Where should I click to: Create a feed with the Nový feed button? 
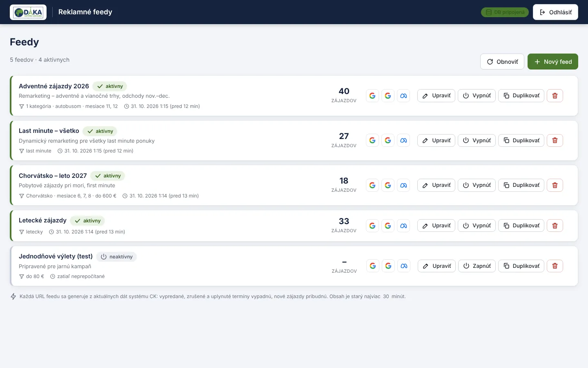(x=553, y=62)
